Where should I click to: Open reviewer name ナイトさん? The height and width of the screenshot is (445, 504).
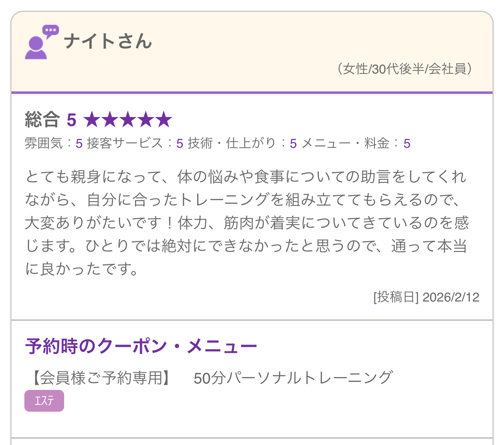tap(108, 41)
